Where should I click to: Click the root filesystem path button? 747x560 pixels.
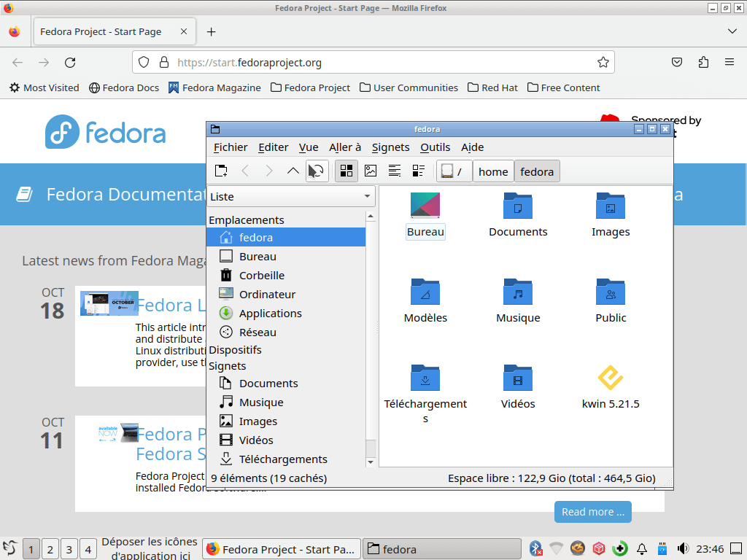pos(454,171)
